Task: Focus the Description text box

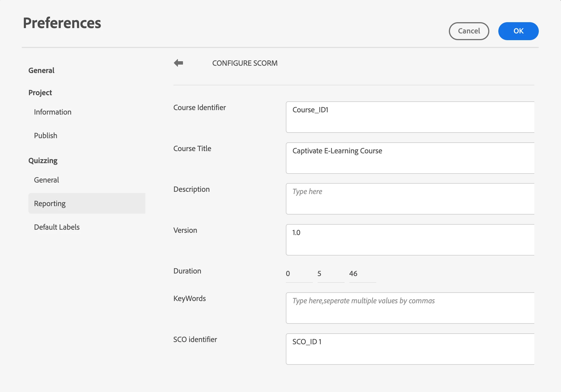Action: click(410, 199)
